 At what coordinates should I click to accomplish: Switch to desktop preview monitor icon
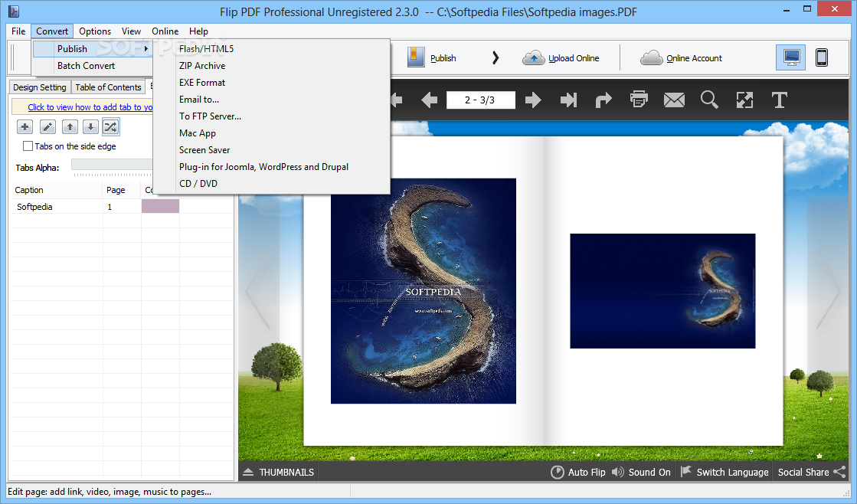click(791, 57)
